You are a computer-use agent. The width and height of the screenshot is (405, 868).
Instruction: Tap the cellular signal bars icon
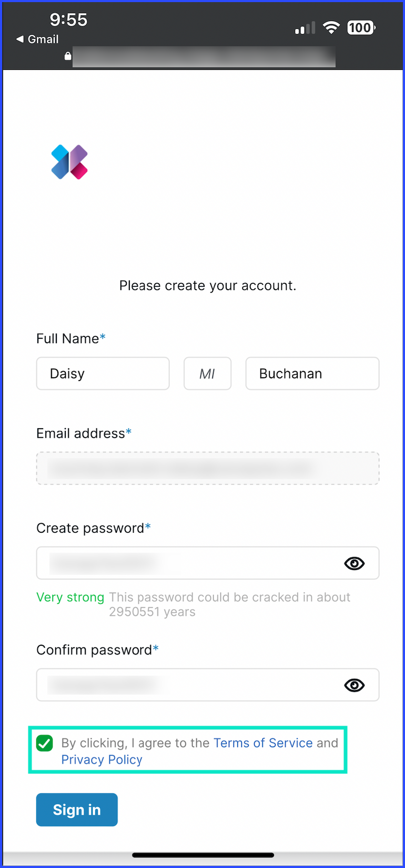[x=305, y=28]
